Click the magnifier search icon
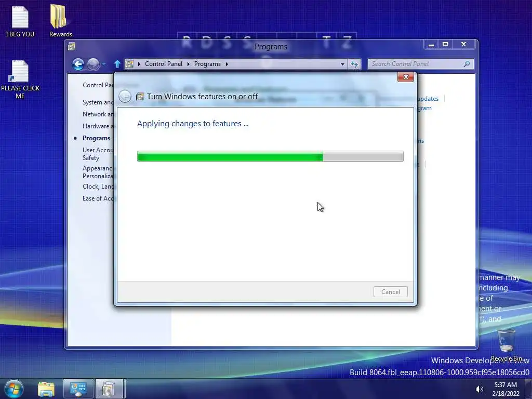Screen dimensions: 532x399 click(x=467, y=64)
